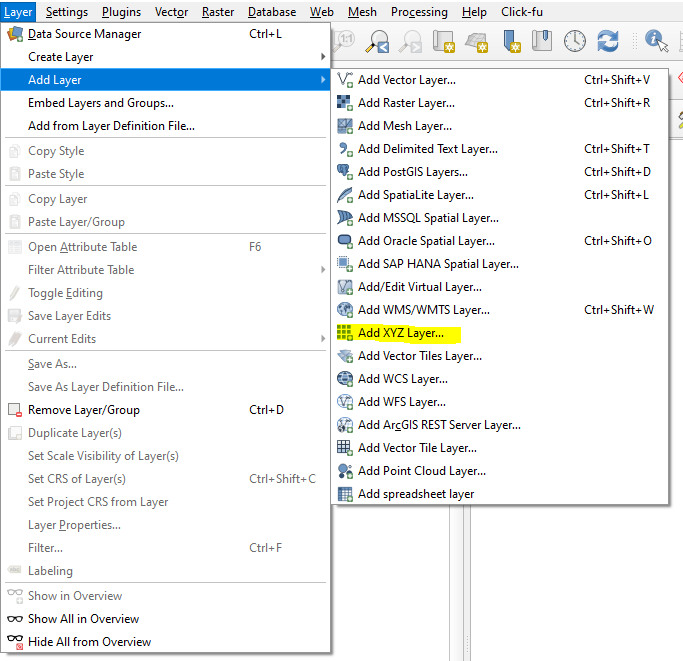This screenshot has width=683, height=661.
Task: Open the Click-fu menu
Action: [x=521, y=12]
